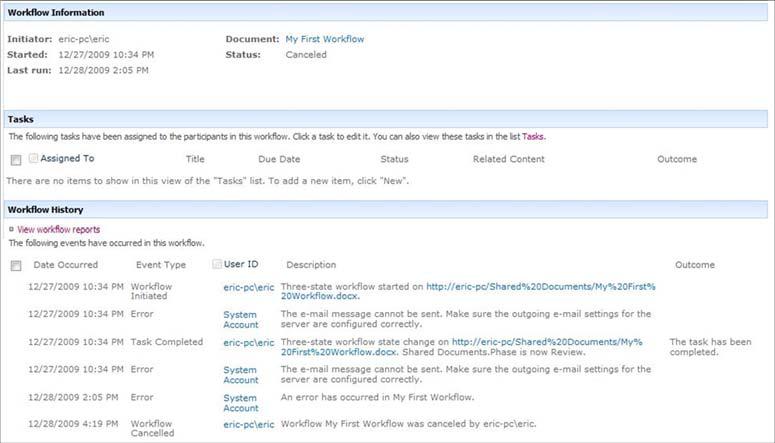Click the Started date 12/27/2009 10:34 PM

click(x=106, y=55)
